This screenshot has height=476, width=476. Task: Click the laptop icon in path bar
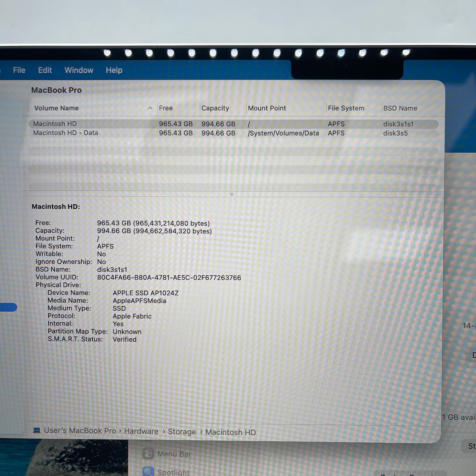coord(37,430)
